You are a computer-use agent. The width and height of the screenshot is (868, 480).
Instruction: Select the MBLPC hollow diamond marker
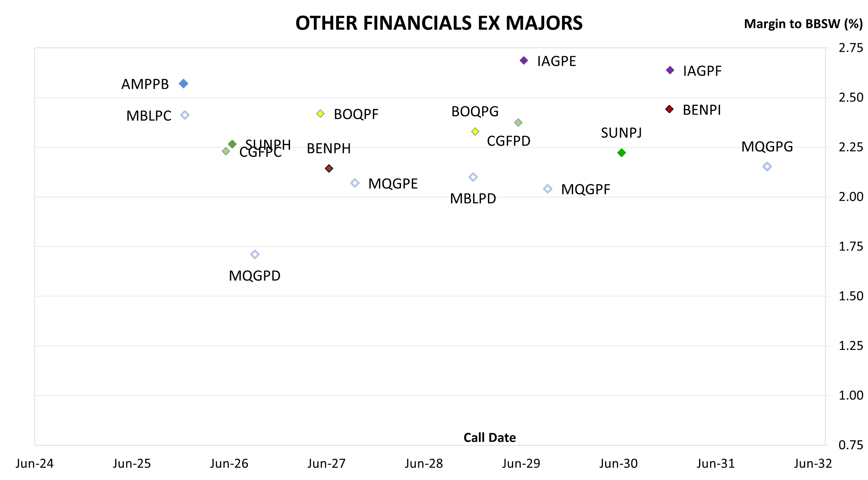[185, 115]
